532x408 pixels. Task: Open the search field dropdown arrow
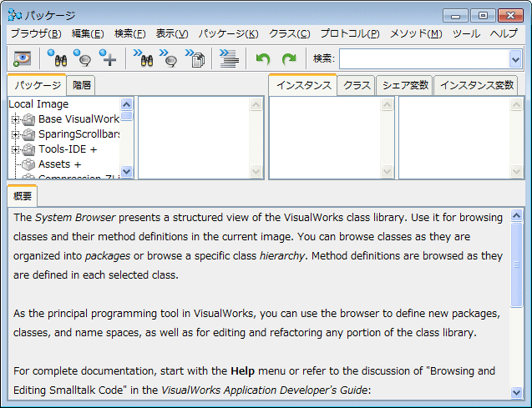pos(514,58)
